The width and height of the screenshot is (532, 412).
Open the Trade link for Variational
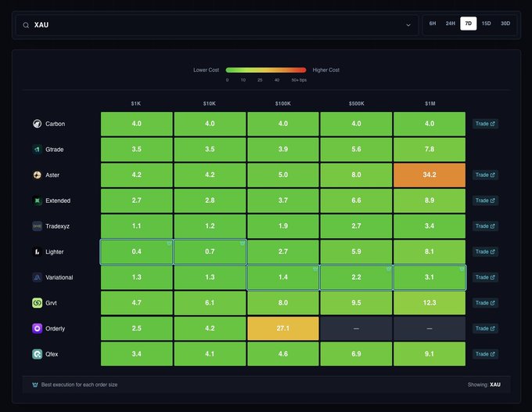tap(485, 277)
